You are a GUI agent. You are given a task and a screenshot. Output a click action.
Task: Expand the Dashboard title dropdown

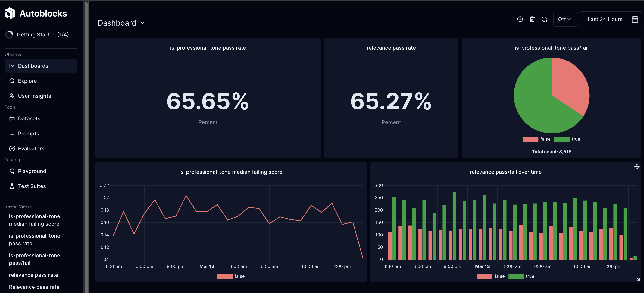(143, 23)
